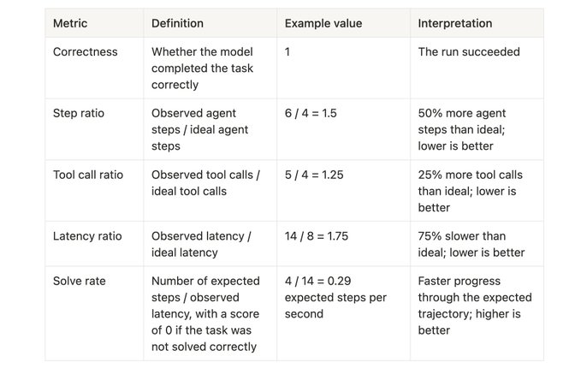Select the Correctness metric cell
Viewport: 581px width, 392px height.
pyautogui.click(x=86, y=52)
